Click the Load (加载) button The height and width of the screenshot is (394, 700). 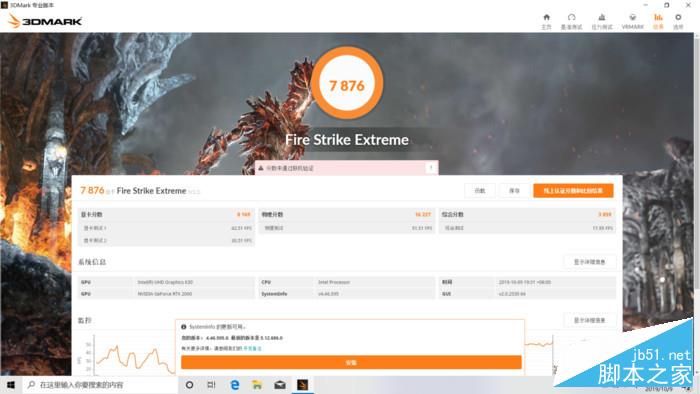tap(479, 191)
